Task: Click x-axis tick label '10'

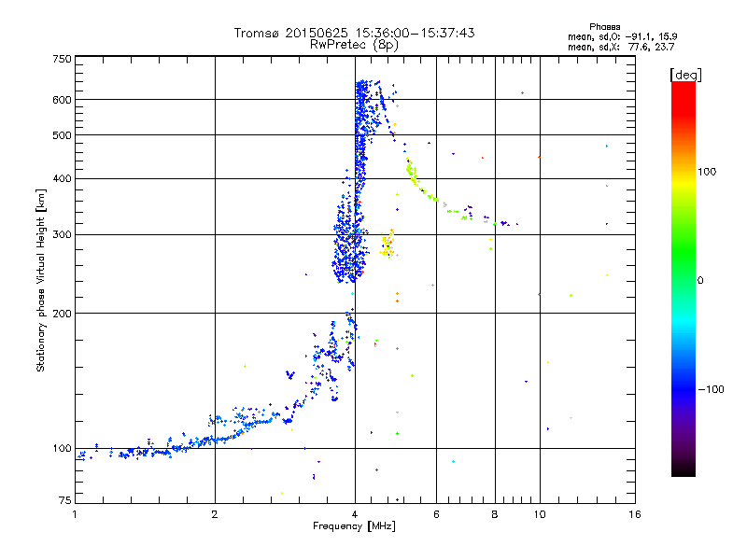Action: coord(540,514)
